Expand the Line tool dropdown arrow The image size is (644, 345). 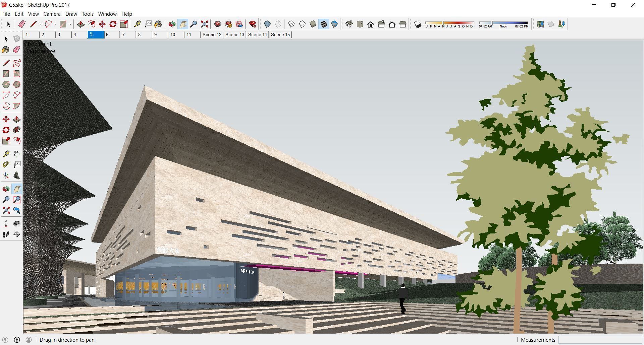coord(40,24)
